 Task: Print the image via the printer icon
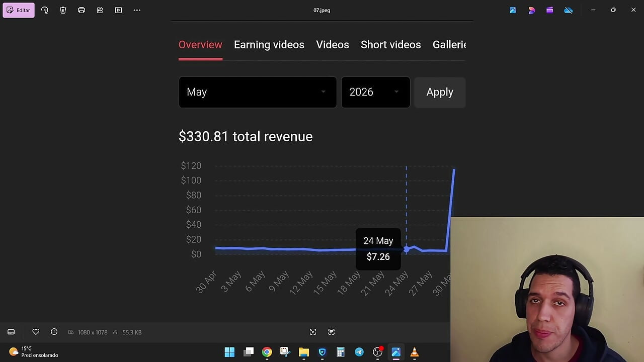tap(82, 10)
